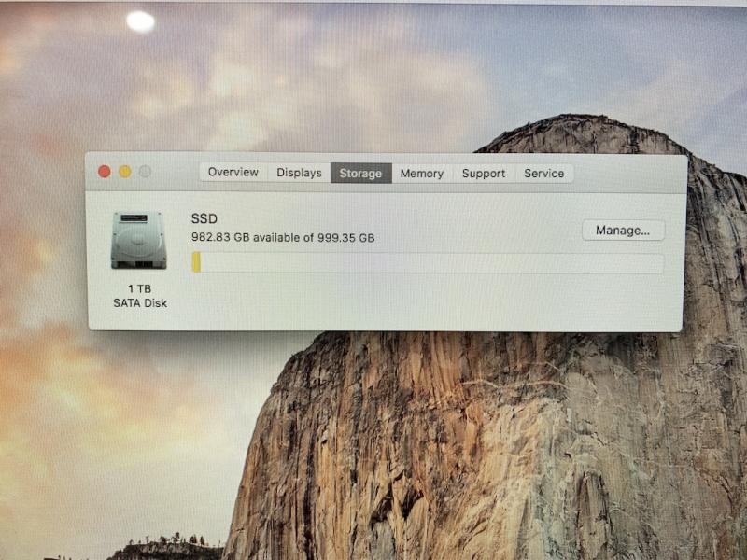This screenshot has width=747, height=560.
Task: Click the "1 TB" capacity label
Action: tap(139, 288)
